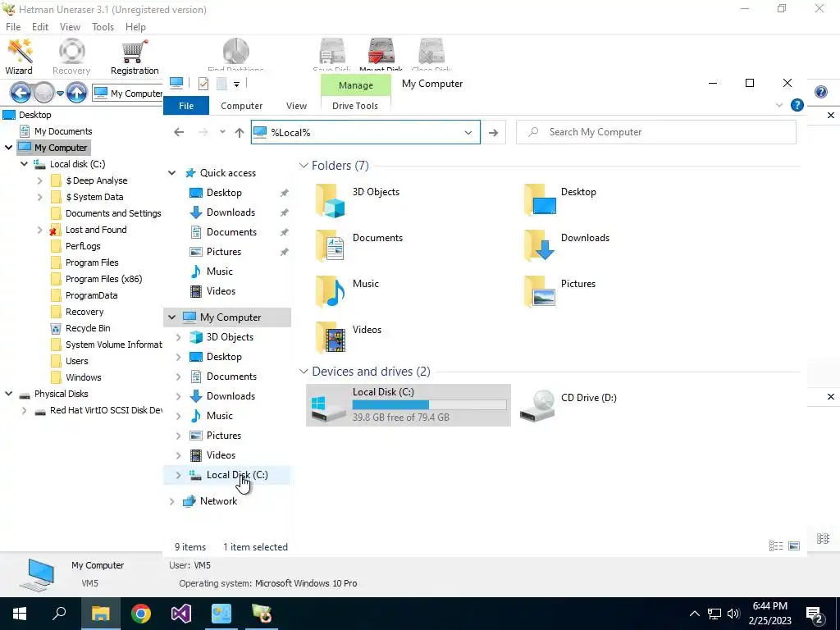Image resolution: width=840 pixels, height=630 pixels.
Task: Expand the Explorer ribbon chevron
Action: pos(779,105)
